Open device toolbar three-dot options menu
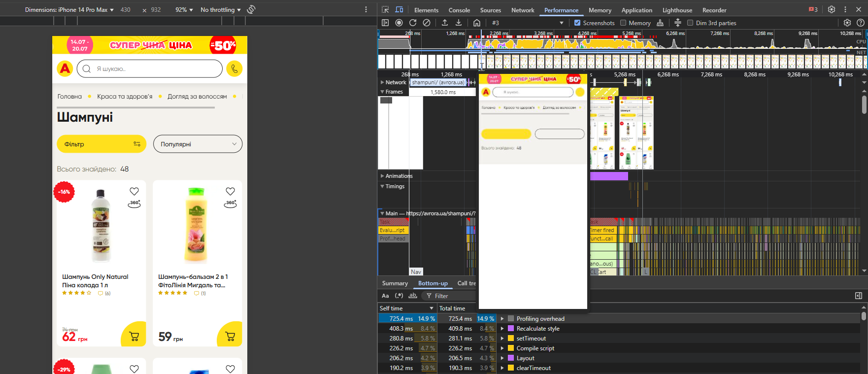 click(x=366, y=9)
